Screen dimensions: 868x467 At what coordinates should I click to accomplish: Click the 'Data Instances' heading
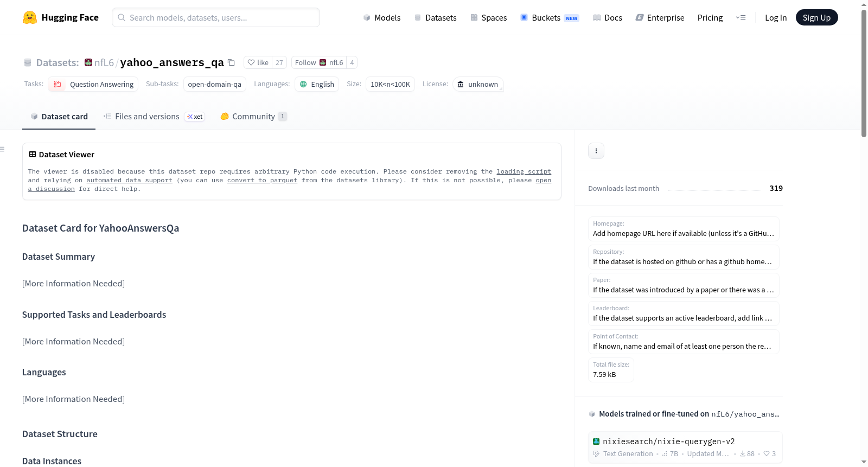click(x=52, y=461)
